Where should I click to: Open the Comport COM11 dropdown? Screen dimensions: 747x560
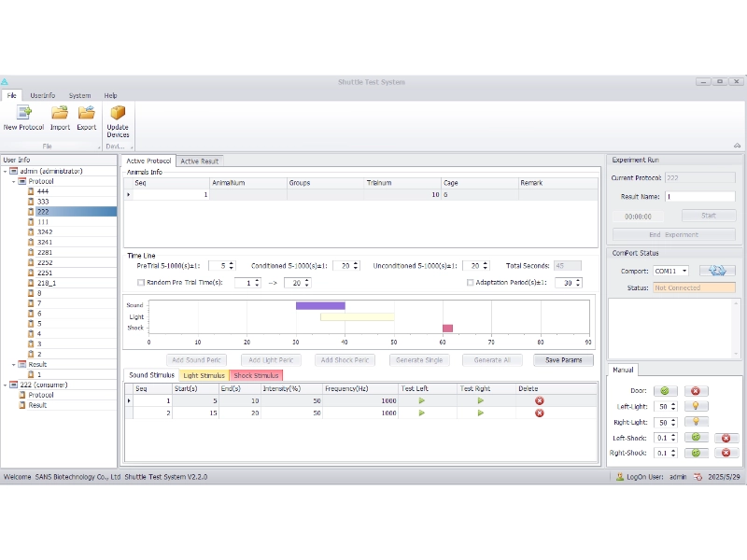pyautogui.click(x=684, y=271)
